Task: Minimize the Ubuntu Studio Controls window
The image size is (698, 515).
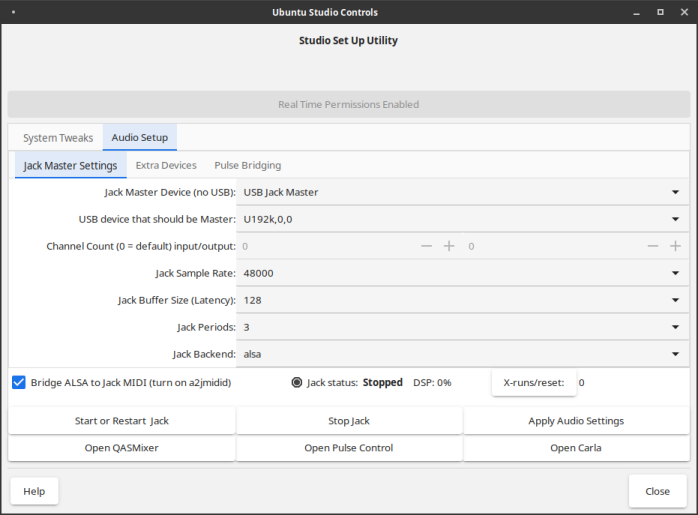Action: tap(634, 12)
